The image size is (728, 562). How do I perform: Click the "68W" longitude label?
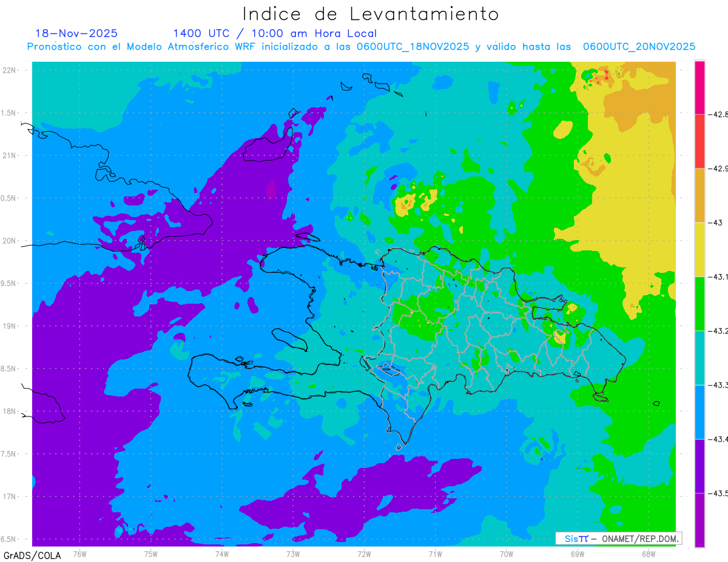coord(649,554)
